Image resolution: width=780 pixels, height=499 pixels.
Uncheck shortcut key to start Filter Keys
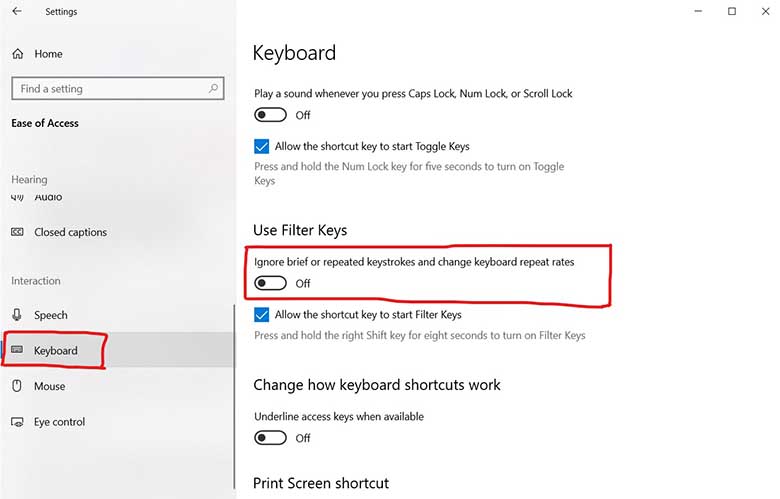click(x=262, y=314)
